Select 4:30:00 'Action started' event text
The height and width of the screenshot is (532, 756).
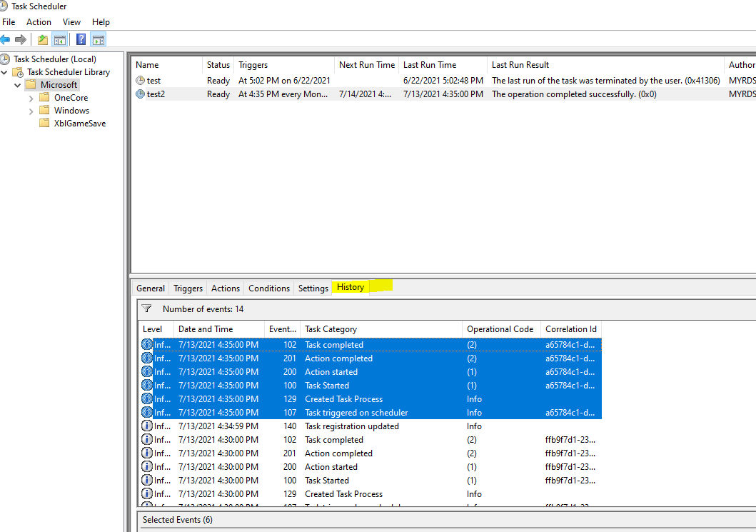(331, 467)
